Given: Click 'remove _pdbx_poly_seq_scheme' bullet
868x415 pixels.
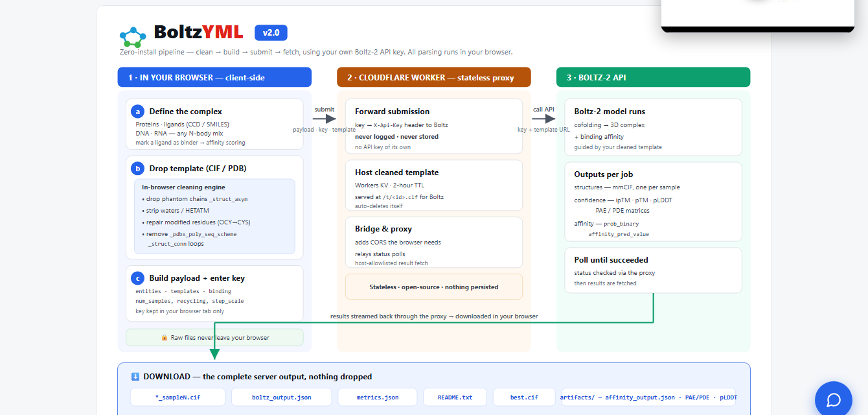Looking at the screenshot, I should pyautogui.click(x=188, y=233).
